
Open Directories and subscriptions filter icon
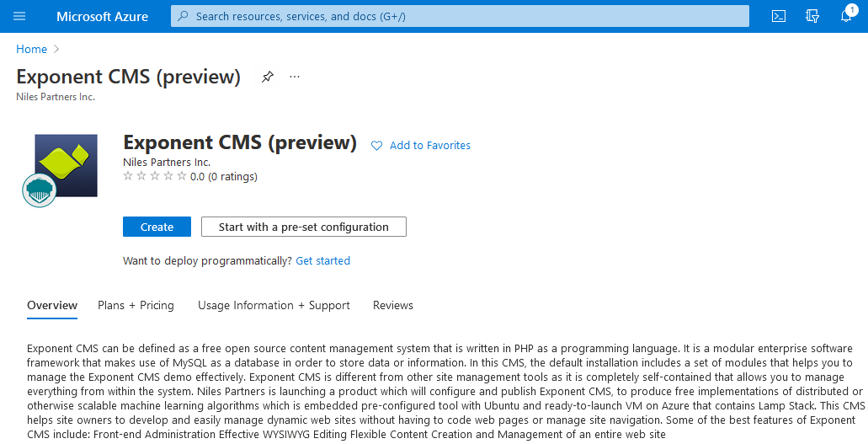[x=812, y=16]
